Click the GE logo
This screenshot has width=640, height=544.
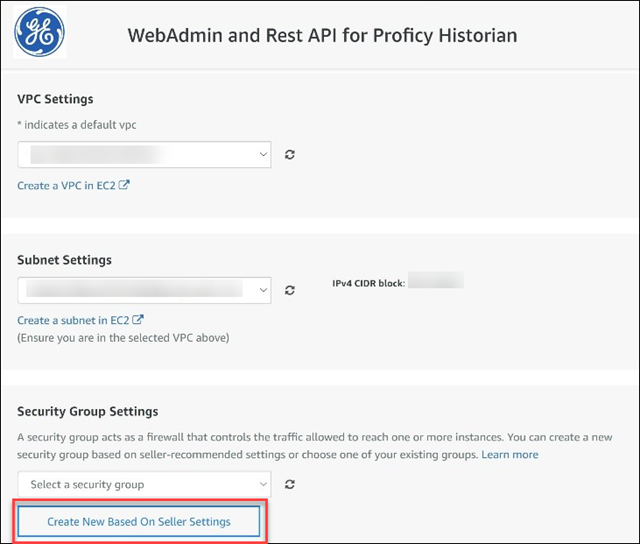40,32
